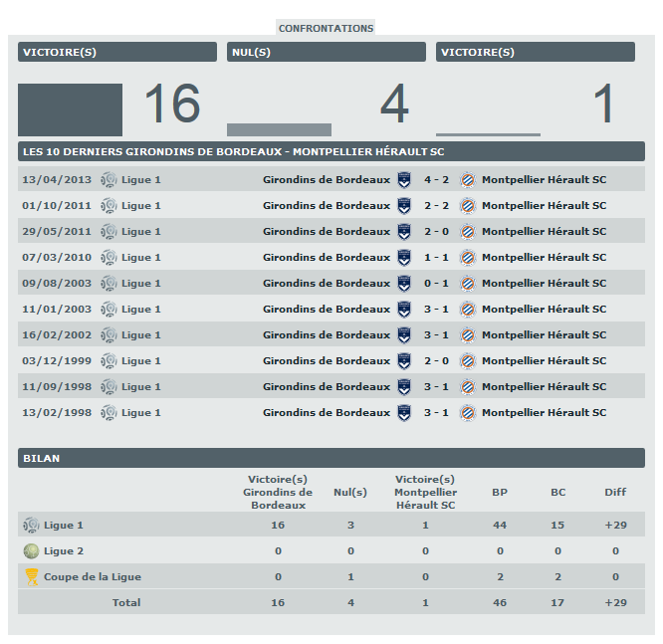Click the date 13/04/2013
Screen dimensions: 663x644
57,180
